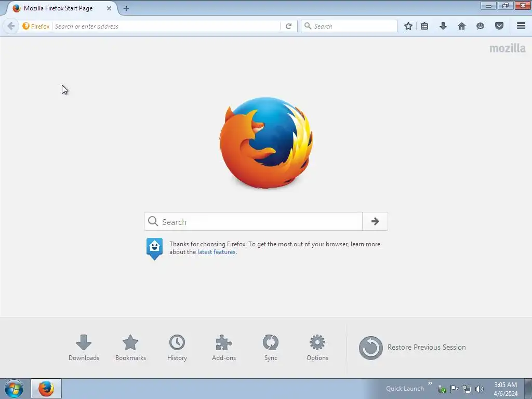Viewport: 532px width, 399px height.
Task: Reload the current page
Action: click(289, 26)
